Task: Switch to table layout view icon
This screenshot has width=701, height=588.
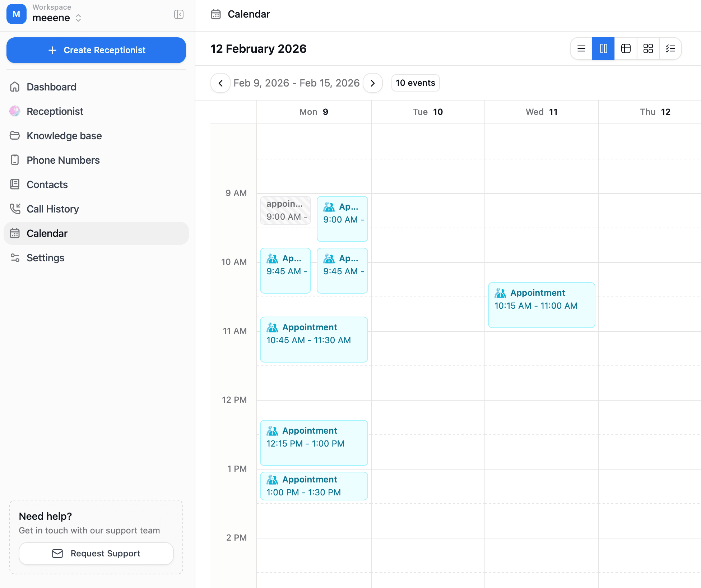Action: [626, 48]
